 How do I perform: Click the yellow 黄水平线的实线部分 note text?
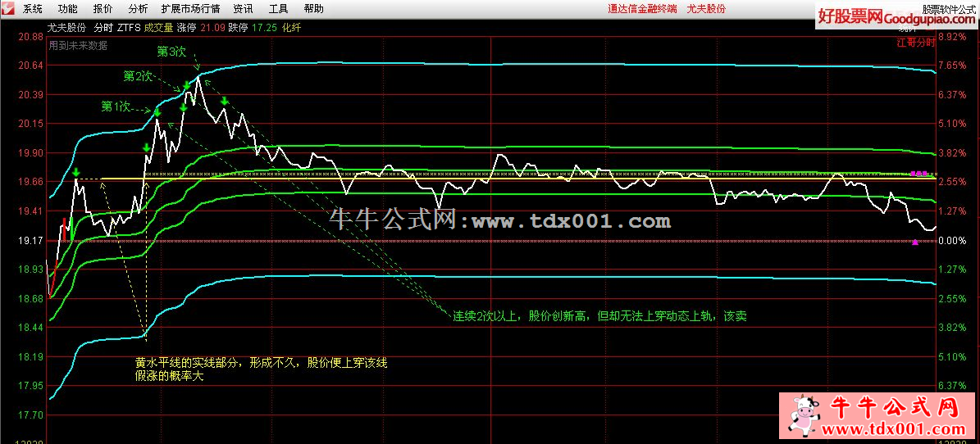click(x=262, y=363)
